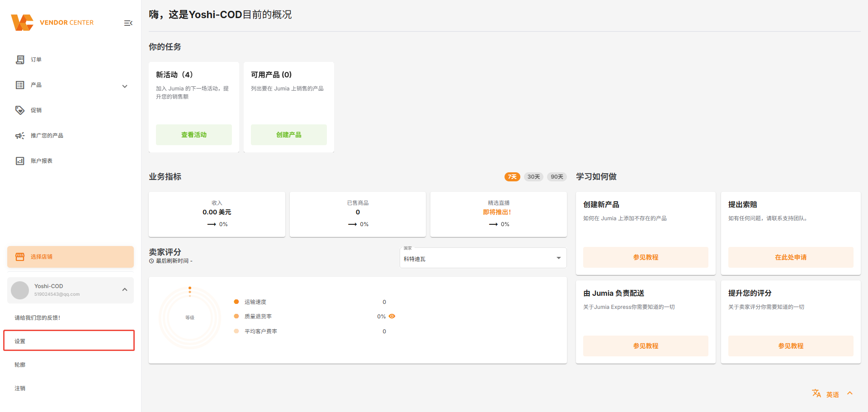Click the 选择店铺 store selector

tap(71, 257)
